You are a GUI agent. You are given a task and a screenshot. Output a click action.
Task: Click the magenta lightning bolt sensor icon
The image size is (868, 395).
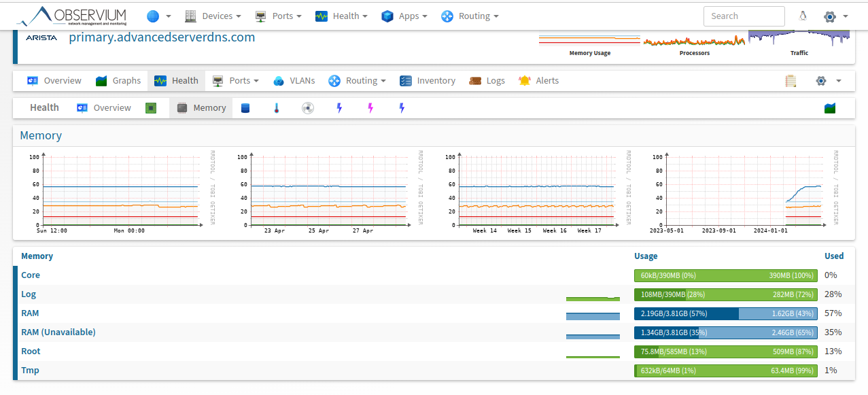pos(370,108)
